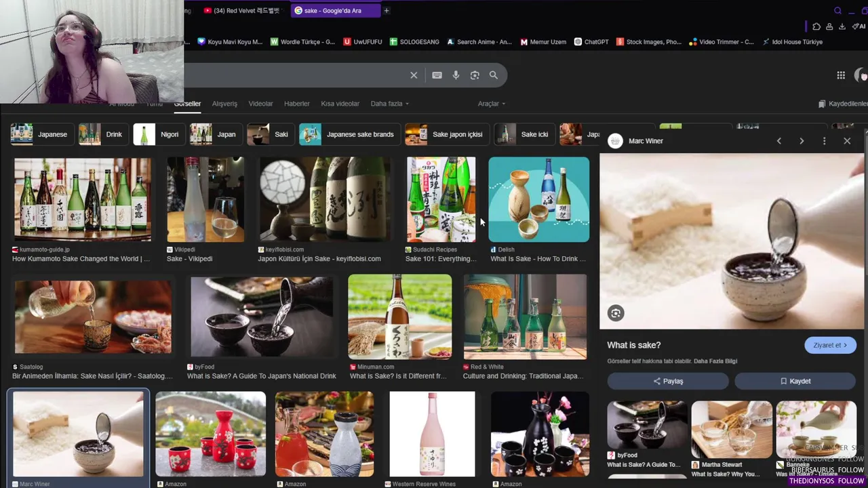Search by image using the lens icon
This screenshot has width=868, height=488.
(475, 75)
